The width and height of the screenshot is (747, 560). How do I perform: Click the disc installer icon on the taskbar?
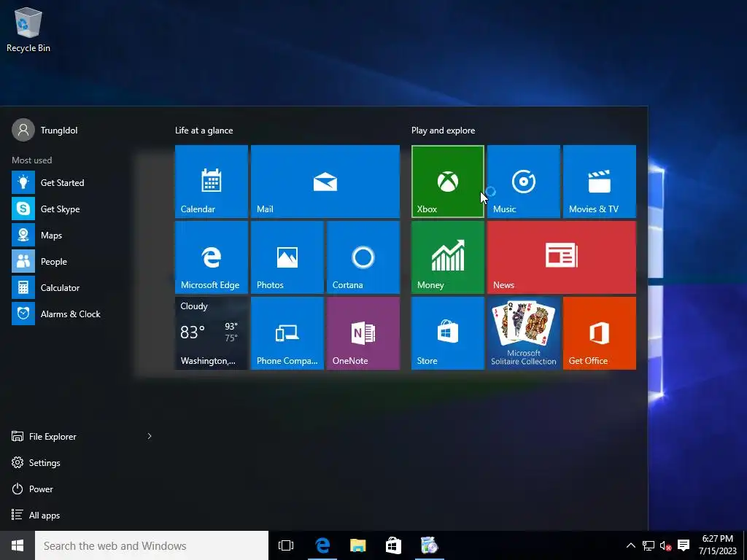[429, 545]
